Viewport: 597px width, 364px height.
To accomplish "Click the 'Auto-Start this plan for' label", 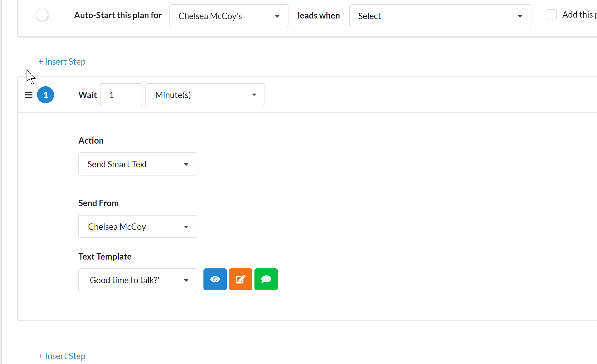I will coord(118,15).
